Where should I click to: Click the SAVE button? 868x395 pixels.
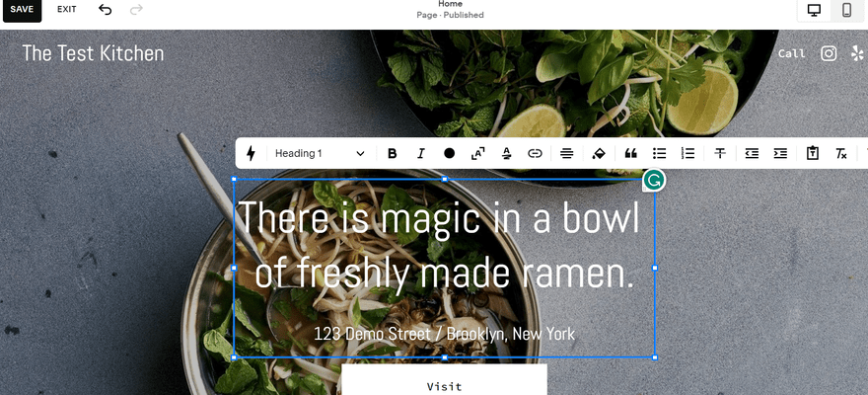pos(22,10)
